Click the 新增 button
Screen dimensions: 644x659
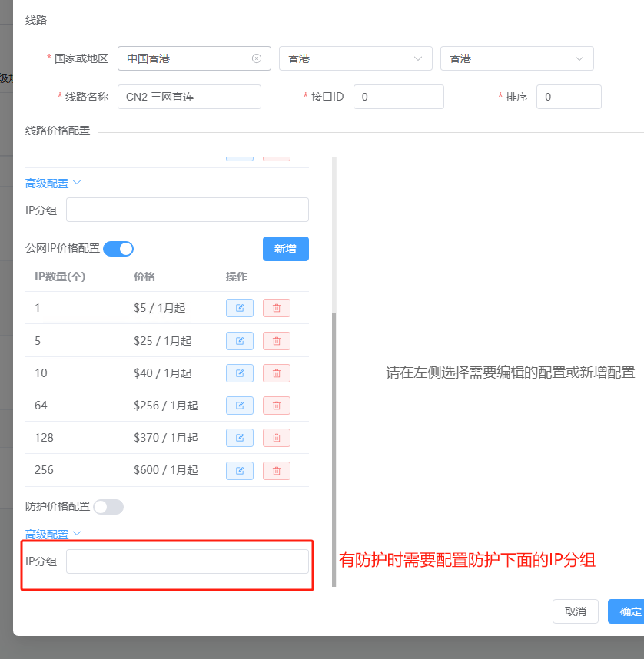pos(286,249)
